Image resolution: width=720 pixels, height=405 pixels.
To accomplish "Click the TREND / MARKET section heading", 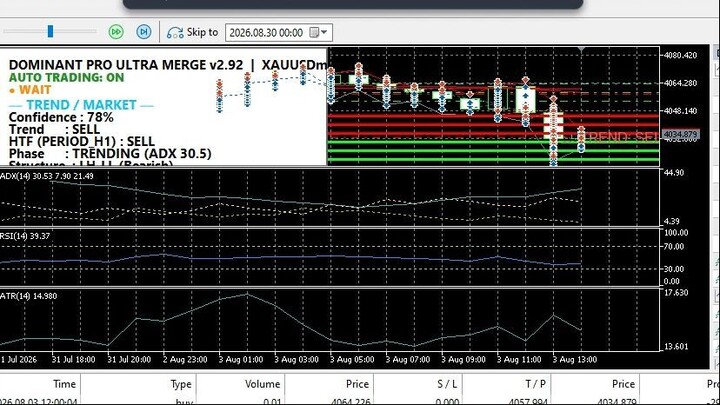I will coord(81,105).
